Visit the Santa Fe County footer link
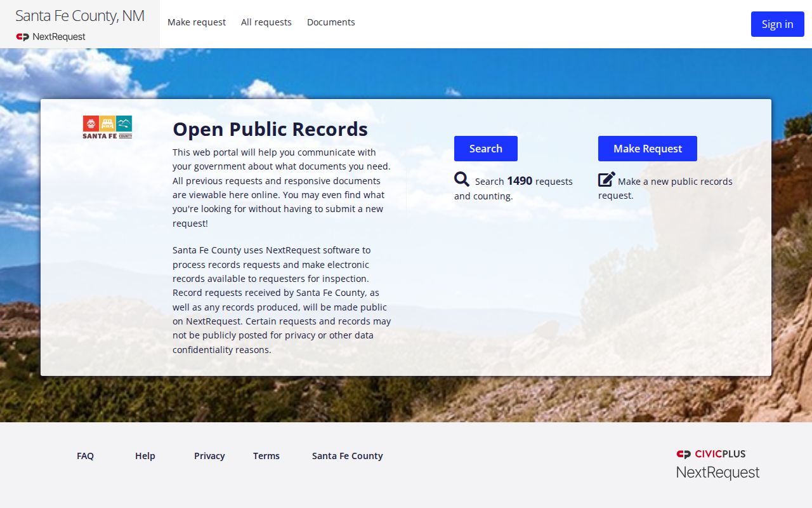The image size is (812, 508). click(348, 456)
